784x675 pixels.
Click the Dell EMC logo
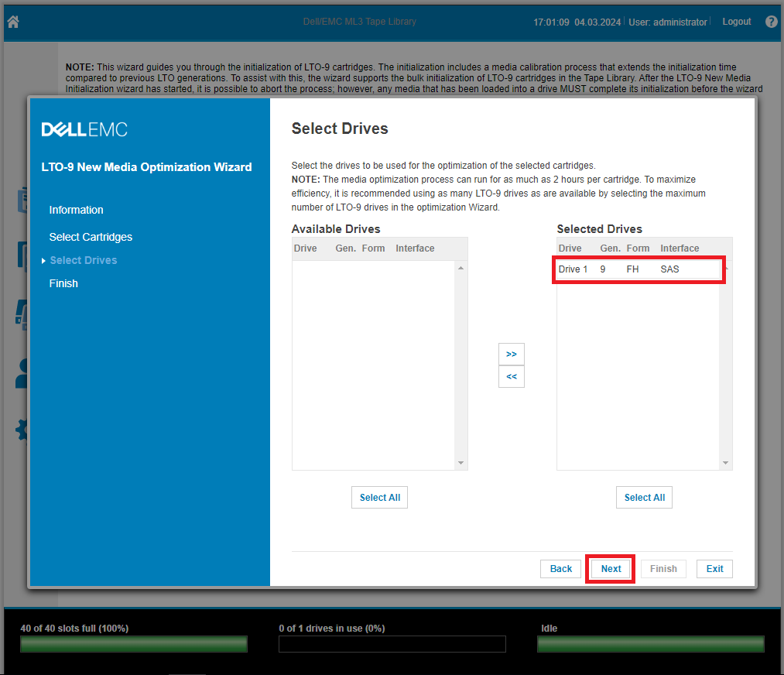click(84, 129)
